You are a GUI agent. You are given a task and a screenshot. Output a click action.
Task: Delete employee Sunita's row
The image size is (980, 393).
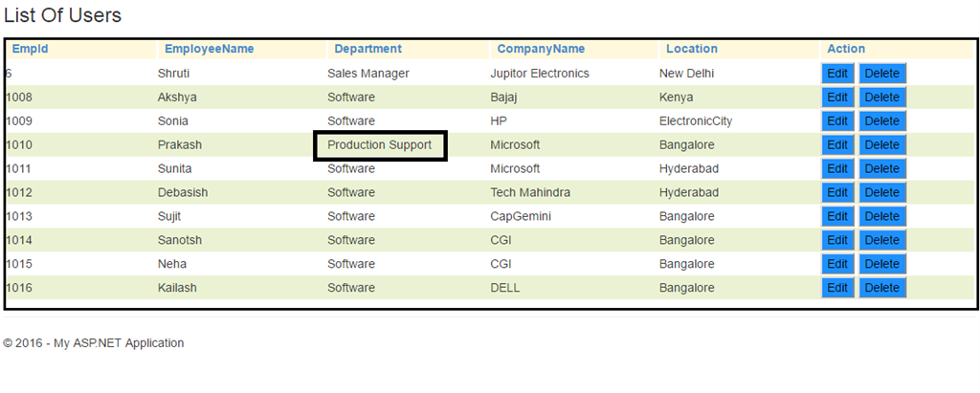[x=881, y=169]
